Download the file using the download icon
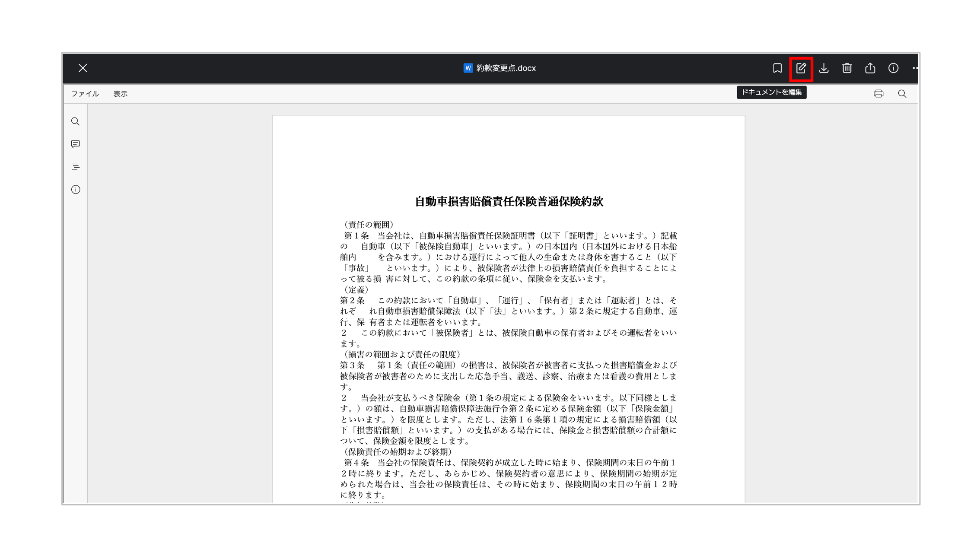The height and width of the screenshot is (556, 980). 824,68
